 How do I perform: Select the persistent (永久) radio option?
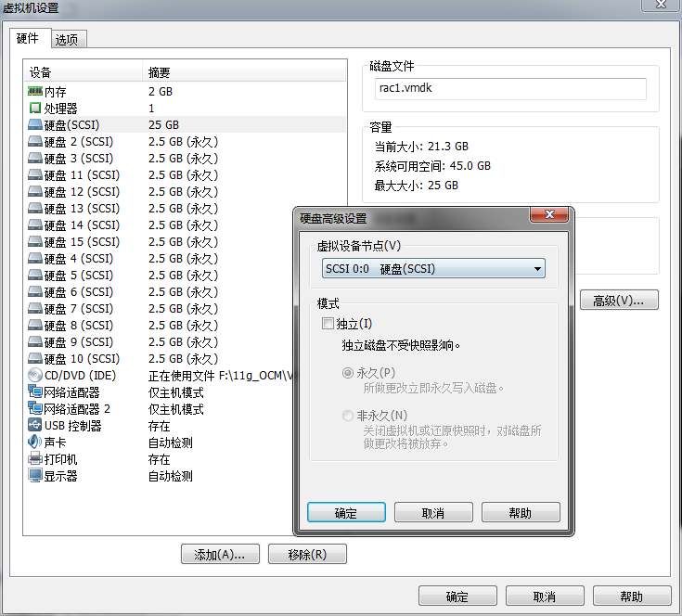click(349, 373)
